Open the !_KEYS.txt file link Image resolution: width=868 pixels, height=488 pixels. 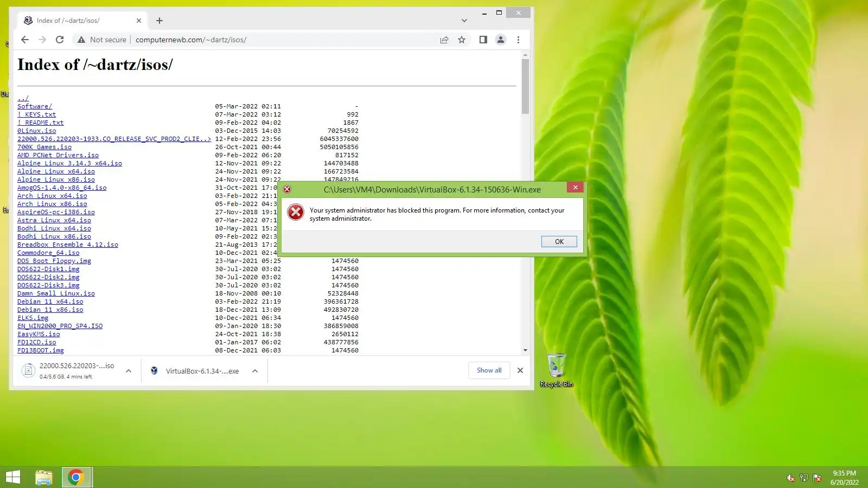[x=36, y=114]
